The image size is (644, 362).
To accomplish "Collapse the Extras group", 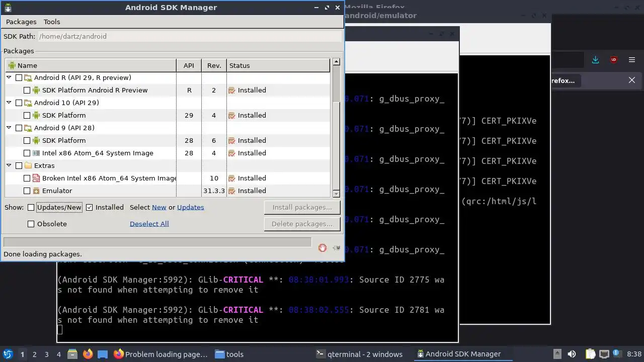I will 9,166.
